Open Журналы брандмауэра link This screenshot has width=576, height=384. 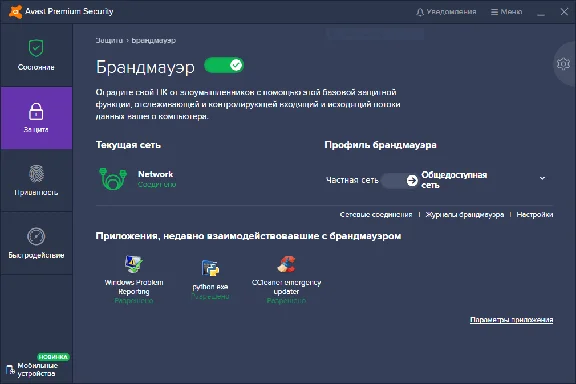[x=465, y=215]
